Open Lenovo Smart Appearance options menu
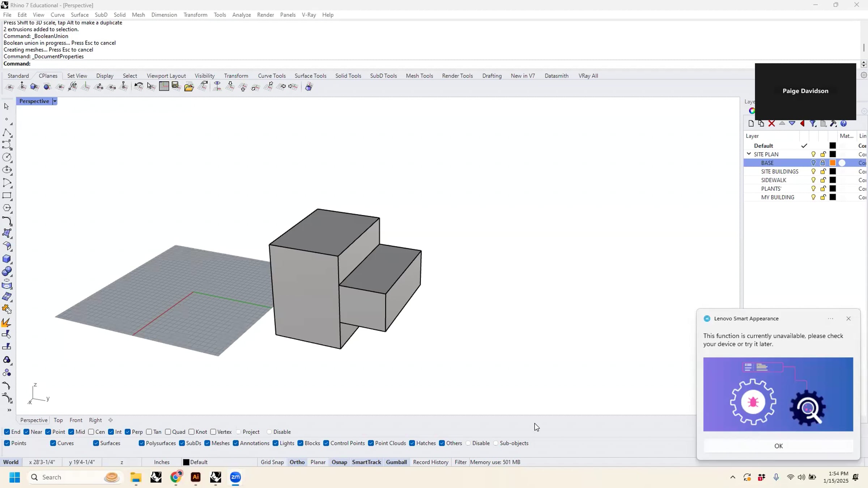 (830, 319)
